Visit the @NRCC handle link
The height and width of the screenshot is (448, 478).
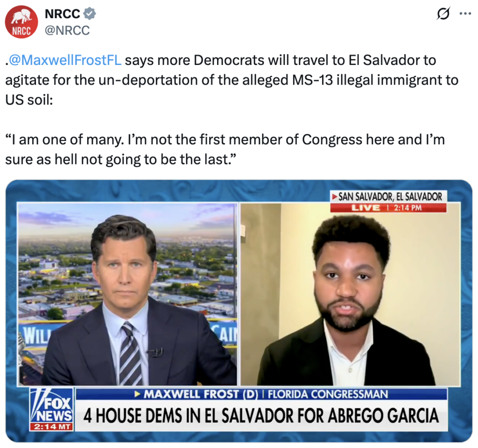point(67,30)
